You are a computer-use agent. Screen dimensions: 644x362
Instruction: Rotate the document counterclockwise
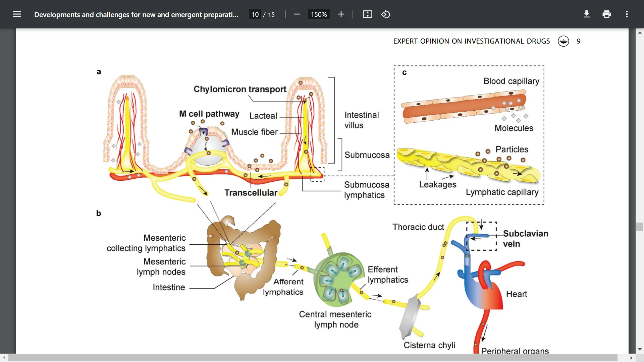pos(386,14)
